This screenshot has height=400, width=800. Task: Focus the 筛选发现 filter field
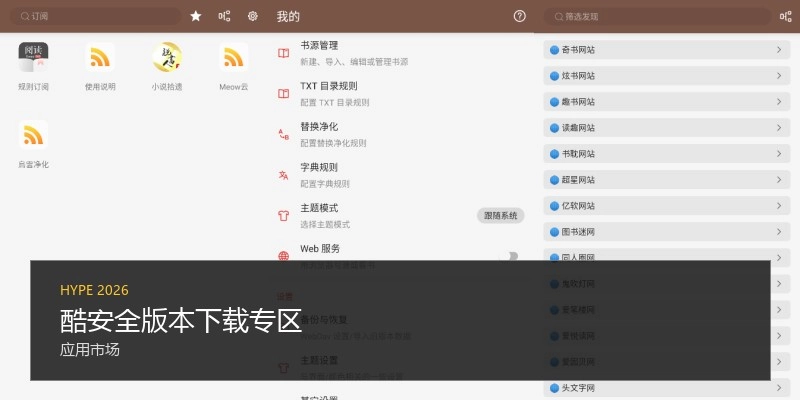(x=657, y=16)
